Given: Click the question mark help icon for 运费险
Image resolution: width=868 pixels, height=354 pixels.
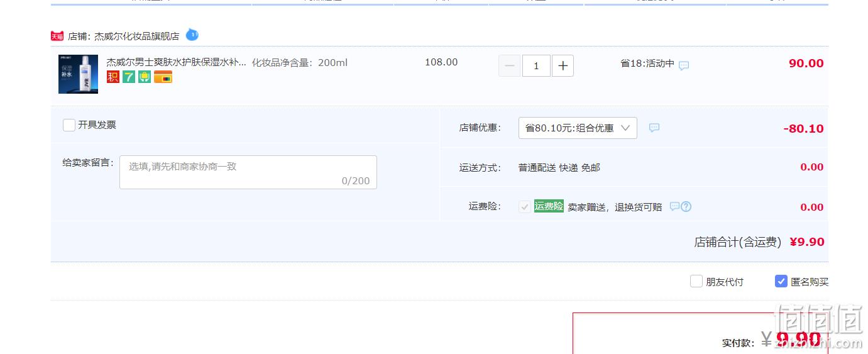Looking at the screenshot, I should pyautogui.click(x=686, y=206).
